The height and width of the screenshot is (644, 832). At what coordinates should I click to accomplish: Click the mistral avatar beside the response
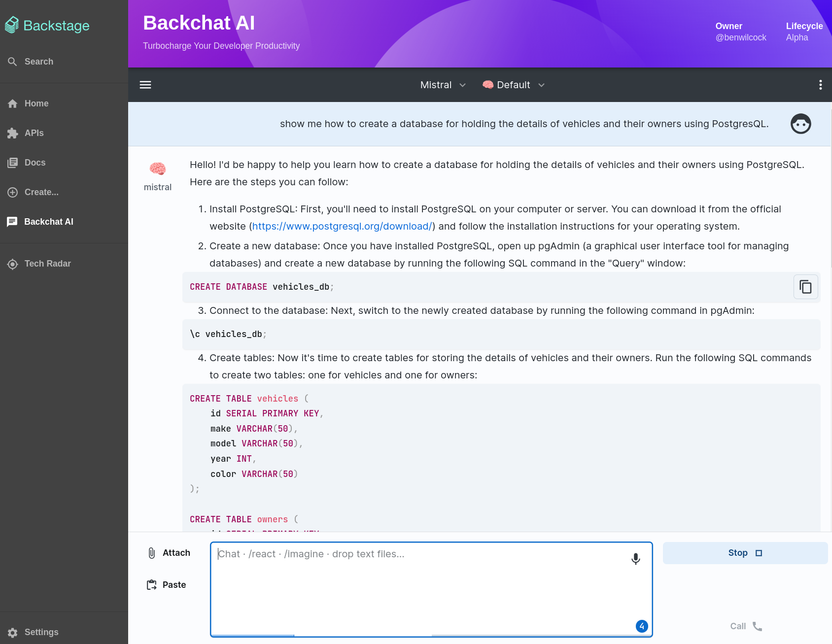[158, 169]
